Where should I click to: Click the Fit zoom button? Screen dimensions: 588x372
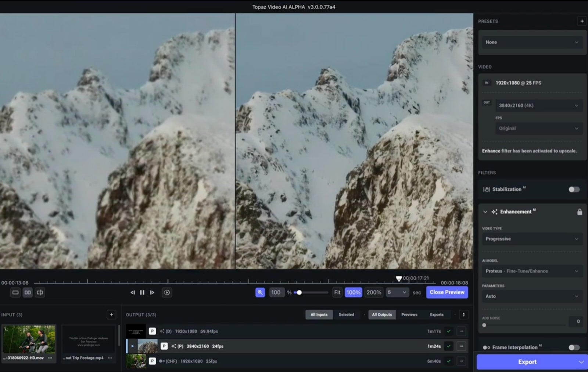coord(337,292)
